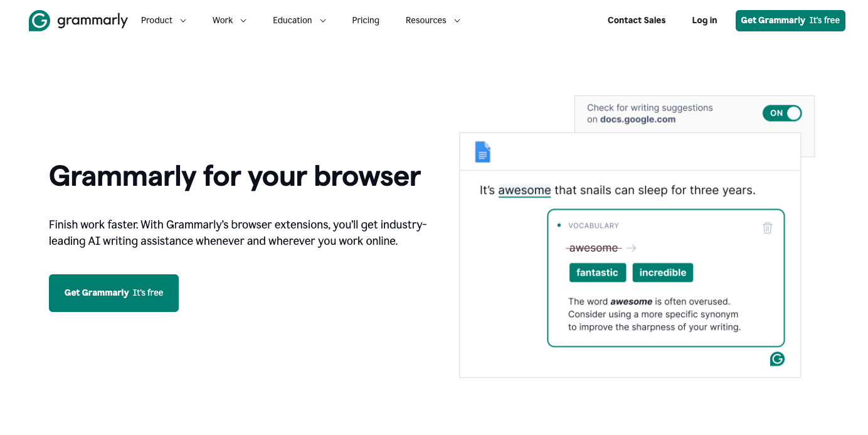The height and width of the screenshot is (435, 868).
Task: Choose the "incredible" synonym suggestion
Action: point(662,272)
